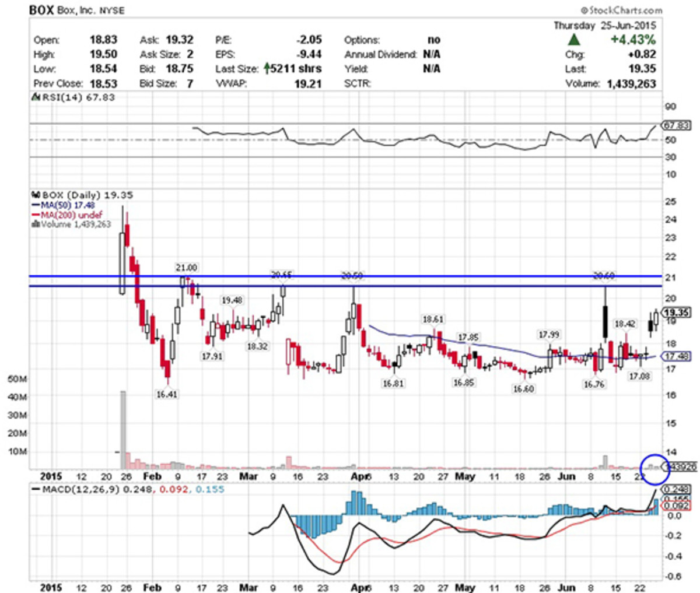Click the Volume legend bar icon
The height and width of the screenshot is (593, 700).
click(35, 224)
